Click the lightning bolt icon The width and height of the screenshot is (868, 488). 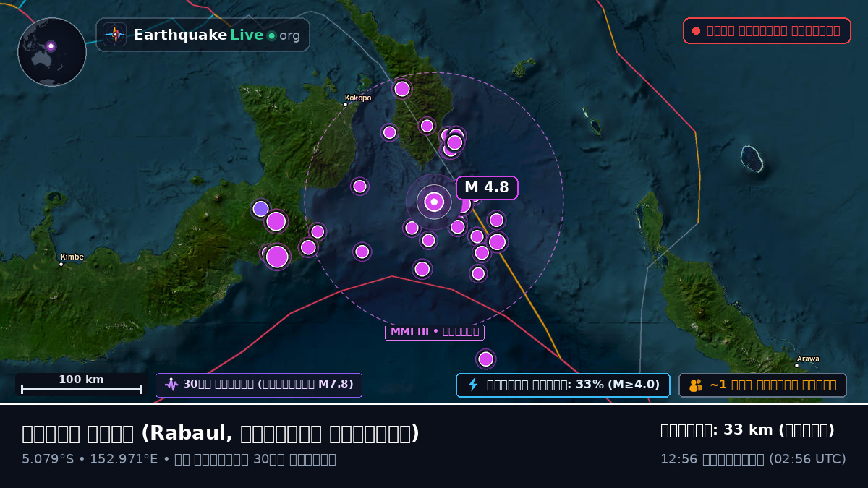(473, 385)
